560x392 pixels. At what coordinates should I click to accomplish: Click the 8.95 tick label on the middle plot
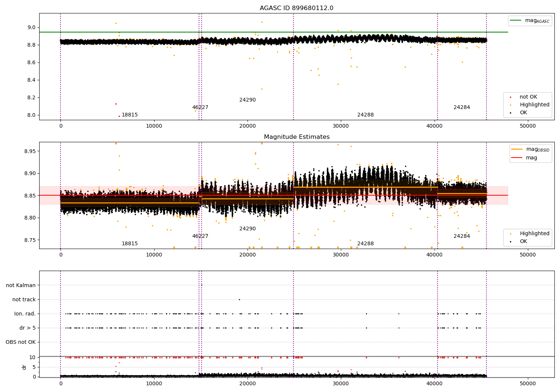(x=30, y=151)
